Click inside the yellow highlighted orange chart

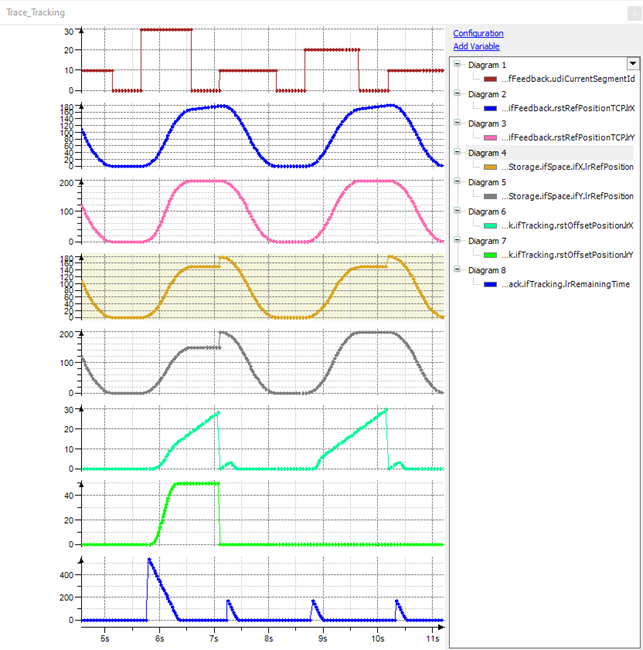pyautogui.click(x=262, y=288)
